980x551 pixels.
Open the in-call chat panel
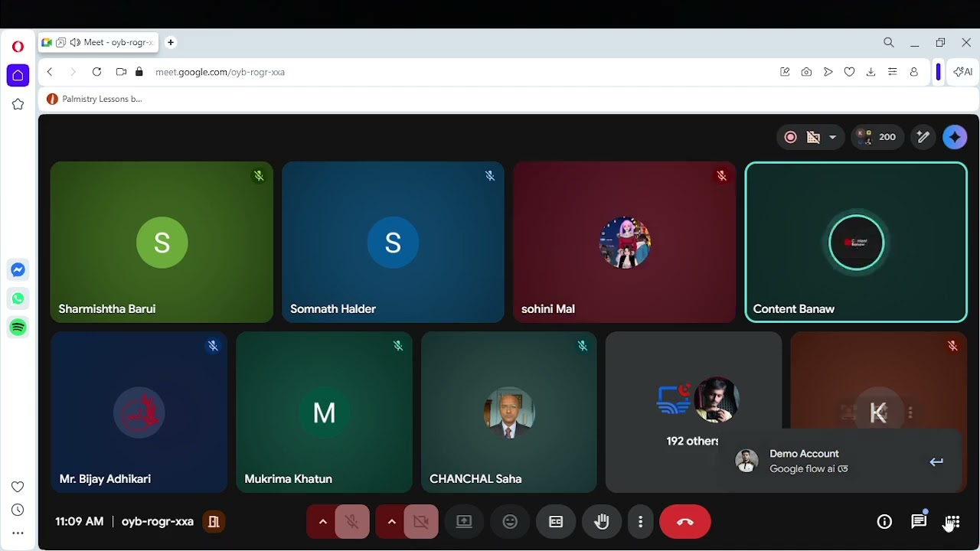click(x=919, y=522)
